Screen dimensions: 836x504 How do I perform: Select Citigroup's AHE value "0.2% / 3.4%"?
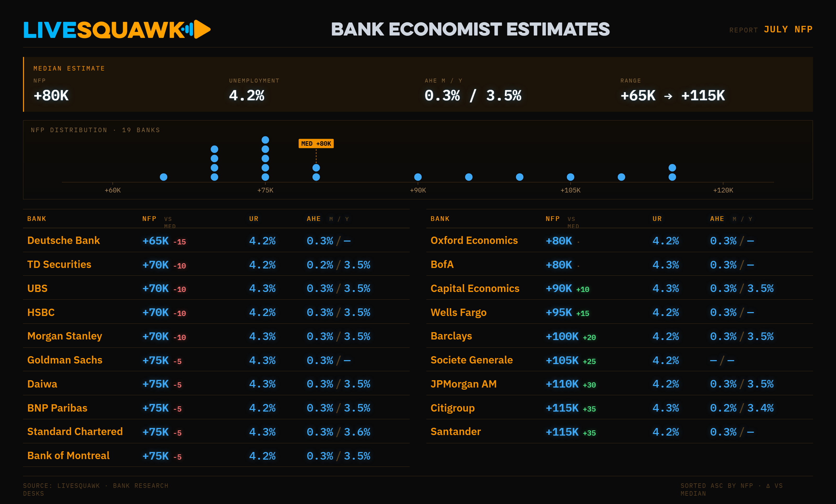click(742, 408)
